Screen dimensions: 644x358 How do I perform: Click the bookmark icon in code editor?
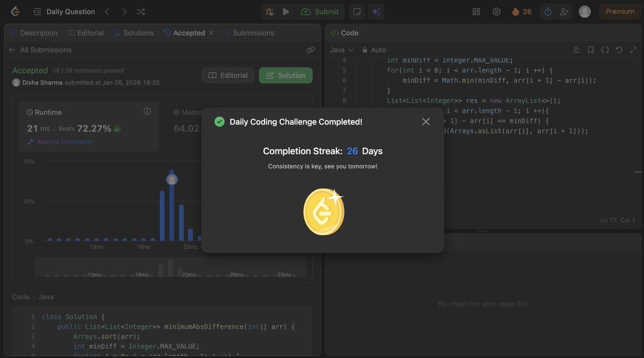[590, 50]
